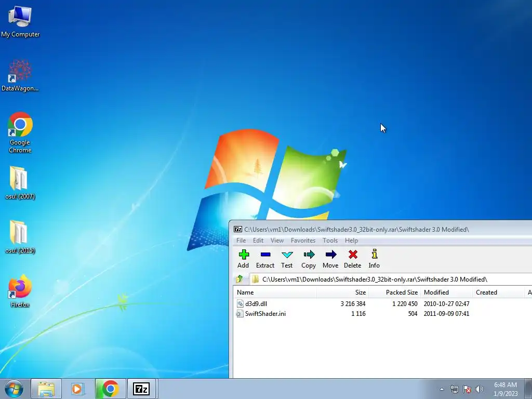Select the osu! (2015) folder
Screen dimensions: 532x399
click(20, 237)
